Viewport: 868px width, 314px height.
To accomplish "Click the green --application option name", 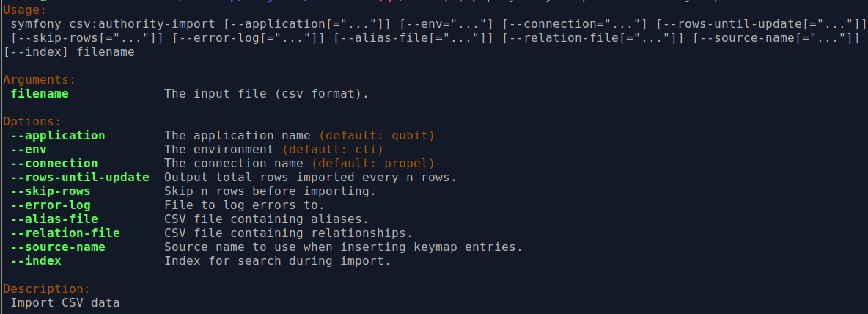I will (x=58, y=135).
